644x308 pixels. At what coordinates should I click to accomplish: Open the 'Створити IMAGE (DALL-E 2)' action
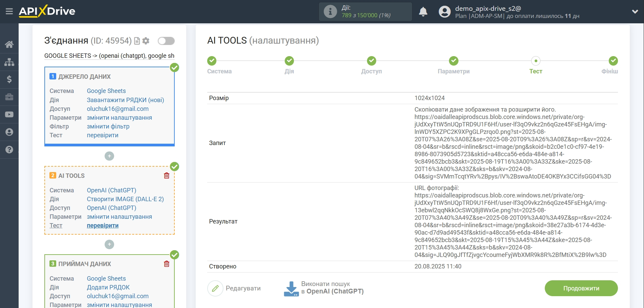(x=125, y=199)
